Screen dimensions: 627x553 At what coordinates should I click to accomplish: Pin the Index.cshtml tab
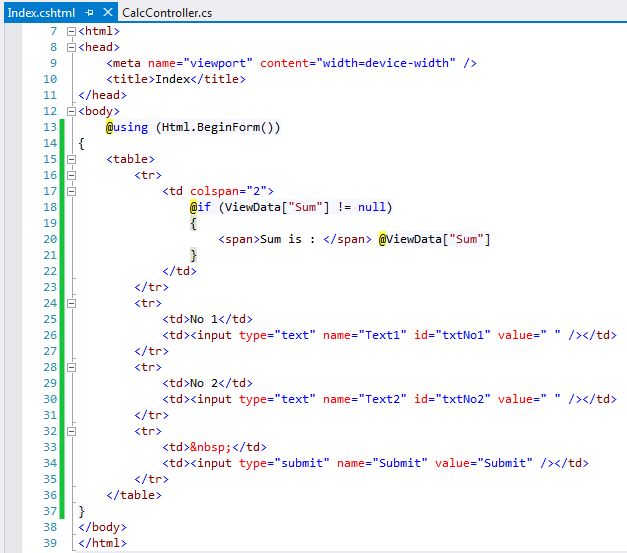click(90, 12)
